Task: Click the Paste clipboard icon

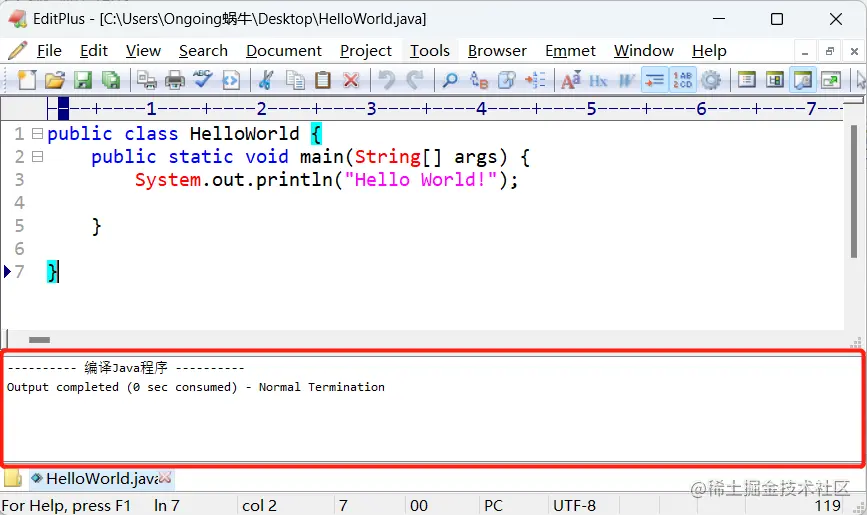Action: coord(323,80)
